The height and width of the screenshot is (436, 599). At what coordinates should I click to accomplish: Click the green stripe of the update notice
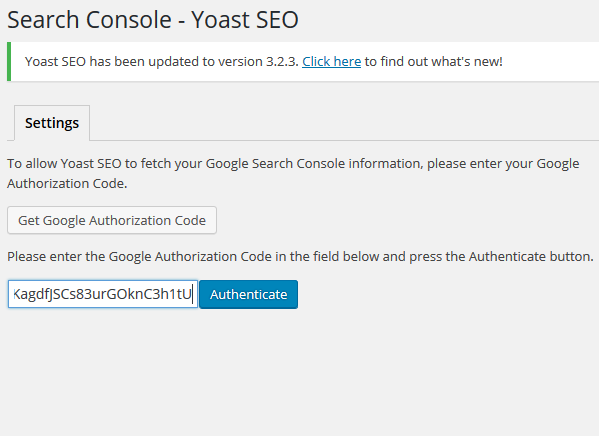(9, 62)
